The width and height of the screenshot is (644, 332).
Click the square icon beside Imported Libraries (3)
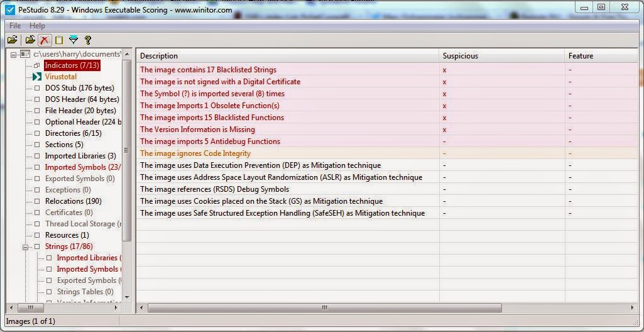[x=37, y=156]
